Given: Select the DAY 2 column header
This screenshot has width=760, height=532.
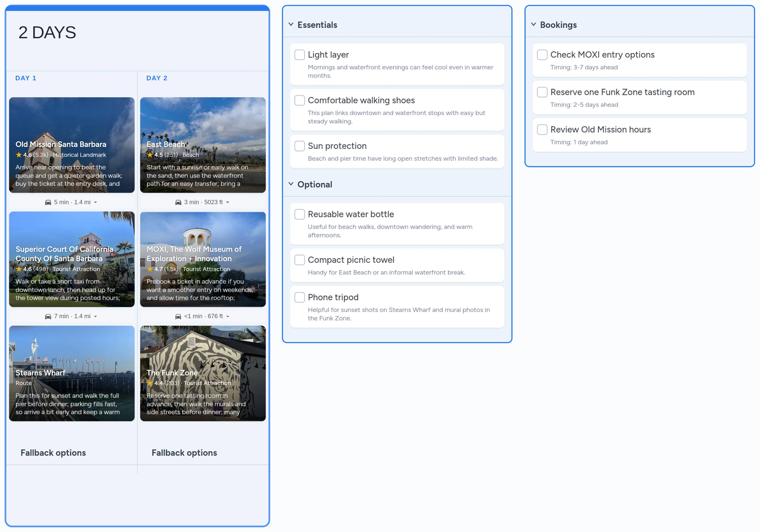Looking at the screenshot, I should (157, 78).
